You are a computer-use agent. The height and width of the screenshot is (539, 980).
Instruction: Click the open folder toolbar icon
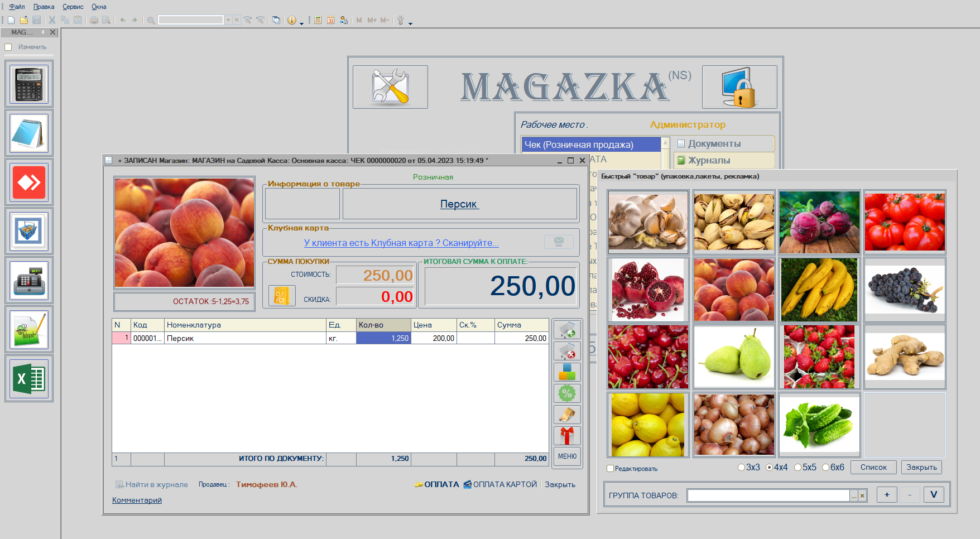[24, 20]
